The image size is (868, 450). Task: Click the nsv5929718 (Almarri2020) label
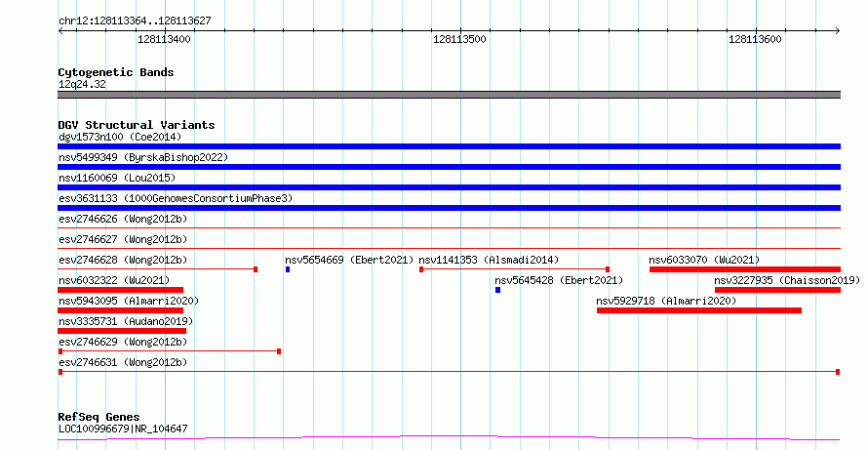click(666, 301)
